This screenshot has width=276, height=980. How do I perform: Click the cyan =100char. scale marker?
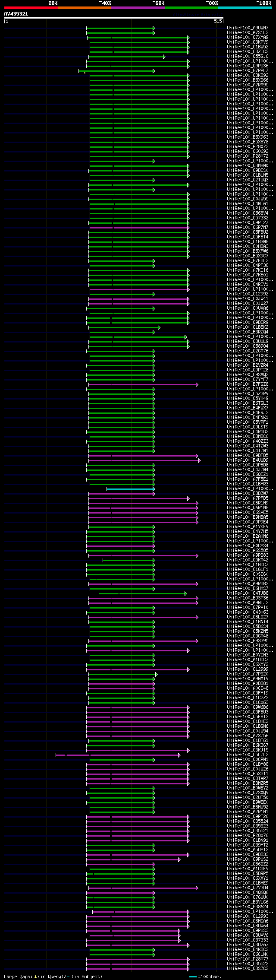click(193, 977)
